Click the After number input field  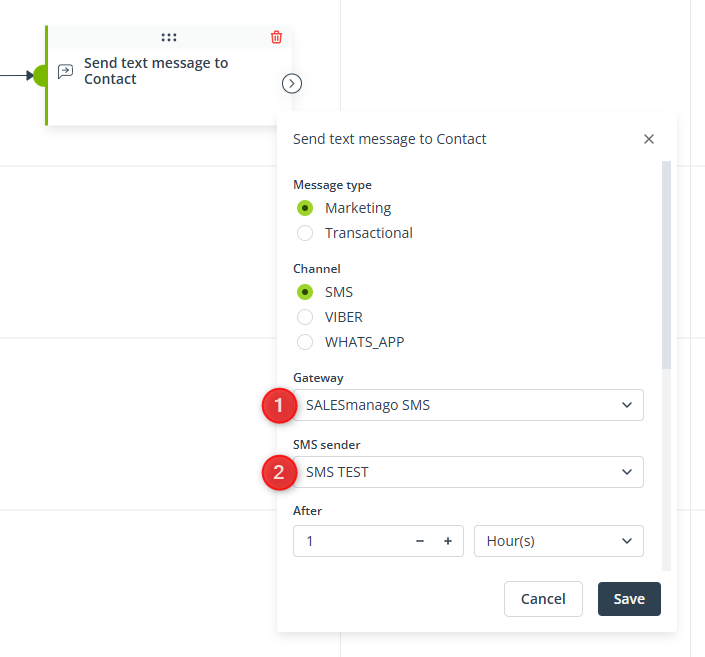tap(353, 541)
